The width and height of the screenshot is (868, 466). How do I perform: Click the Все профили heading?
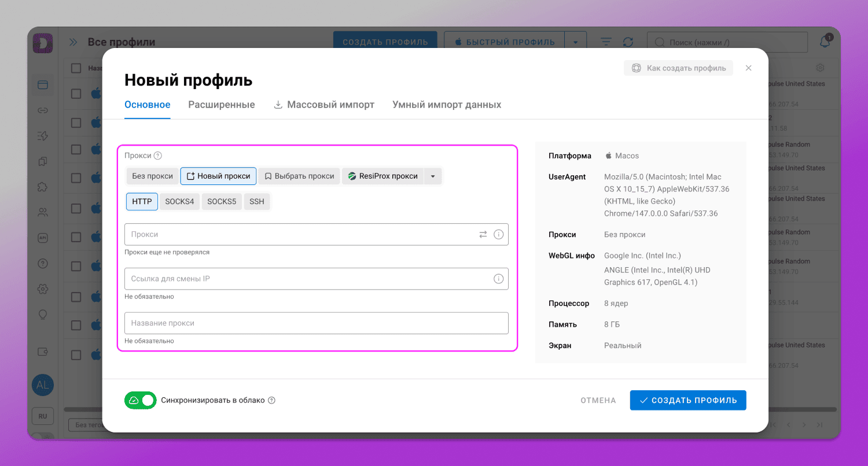122,42
